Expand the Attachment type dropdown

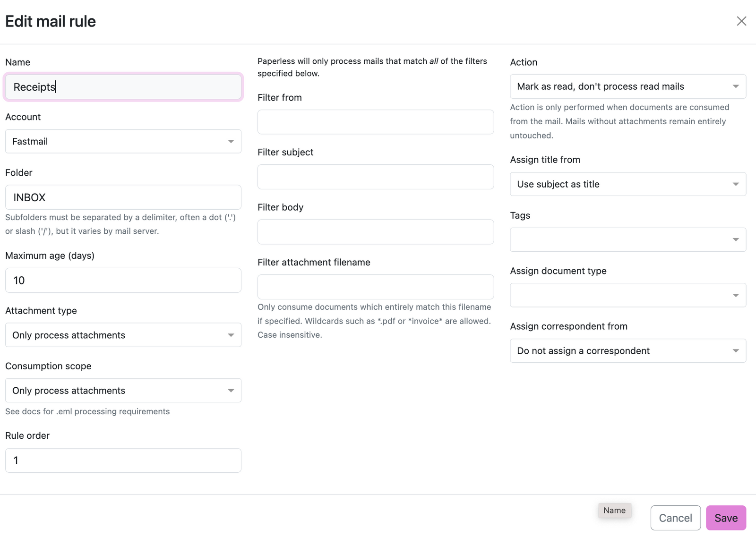point(123,335)
